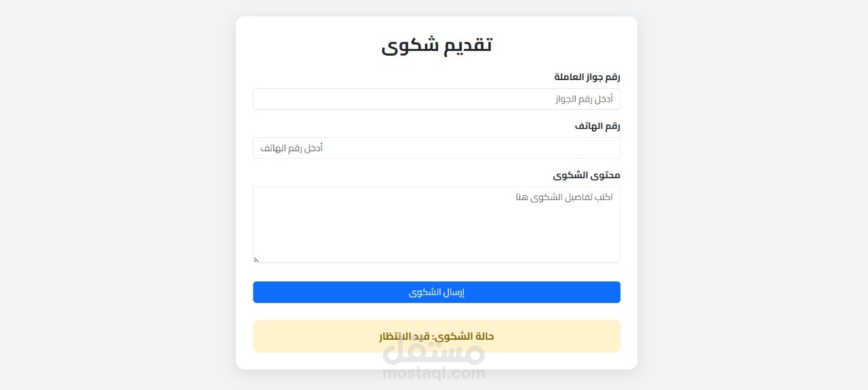Click the اكتب تفاصيل الشكوى هنا placeholder
The width and height of the screenshot is (868, 390).
click(564, 197)
